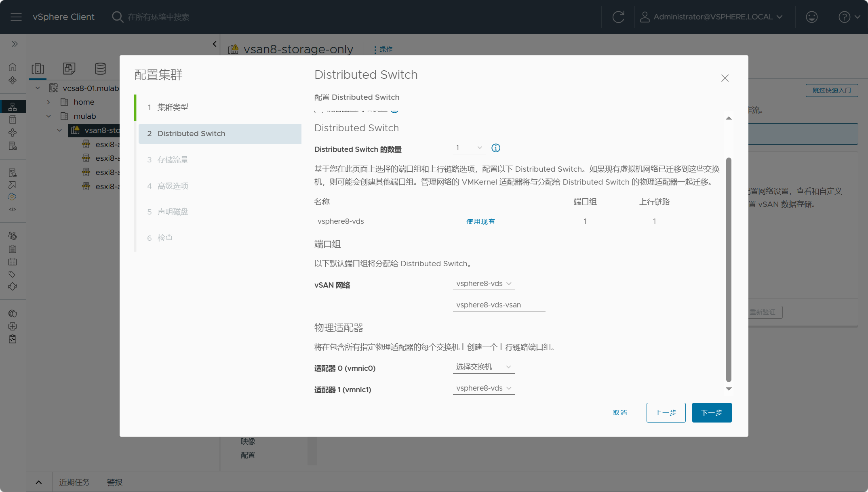Open the 操作 actions menu

coord(383,49)
